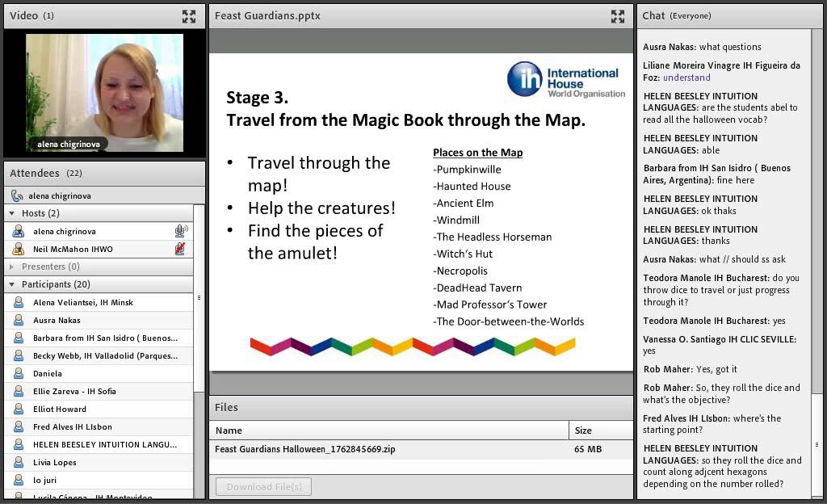The image size is (827, 504).
Task: Select alena chigrinova in the Hosts list
Action: [x=99, y=232]
